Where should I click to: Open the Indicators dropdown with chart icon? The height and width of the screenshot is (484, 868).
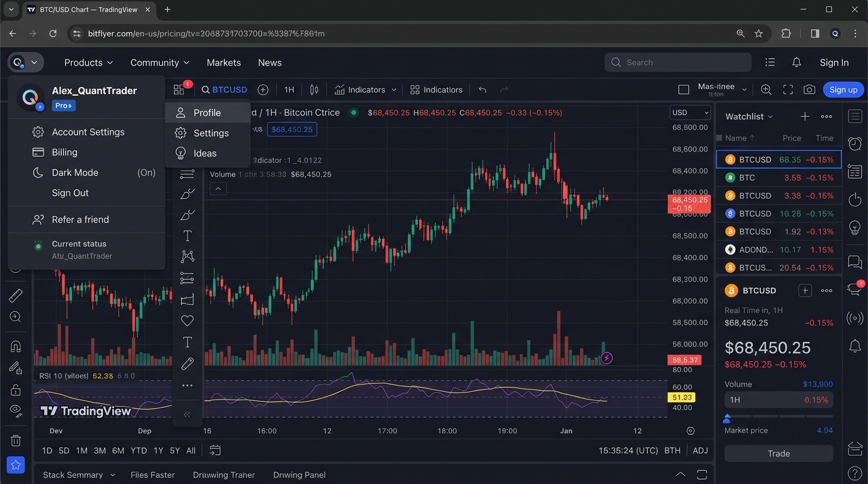coord(365,89)
